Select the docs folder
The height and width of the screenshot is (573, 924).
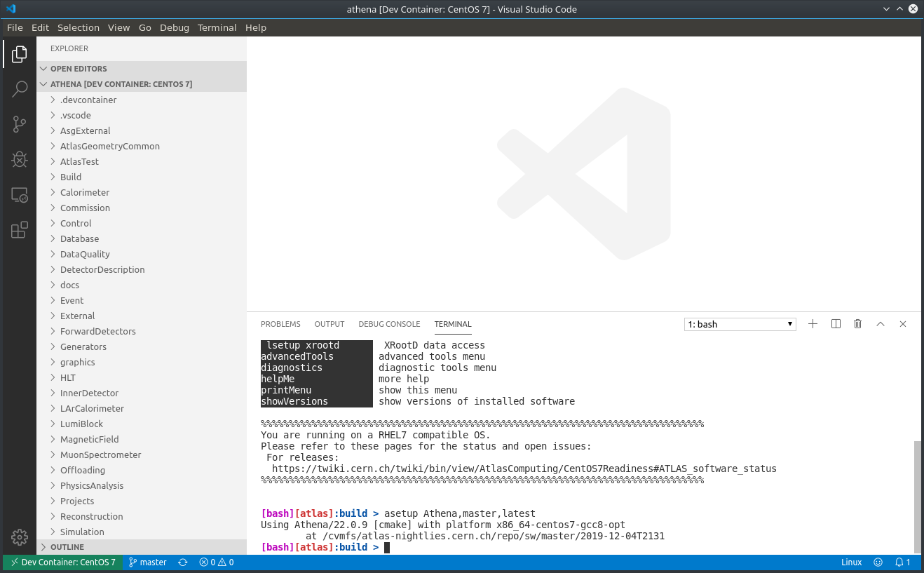[142, 285]
